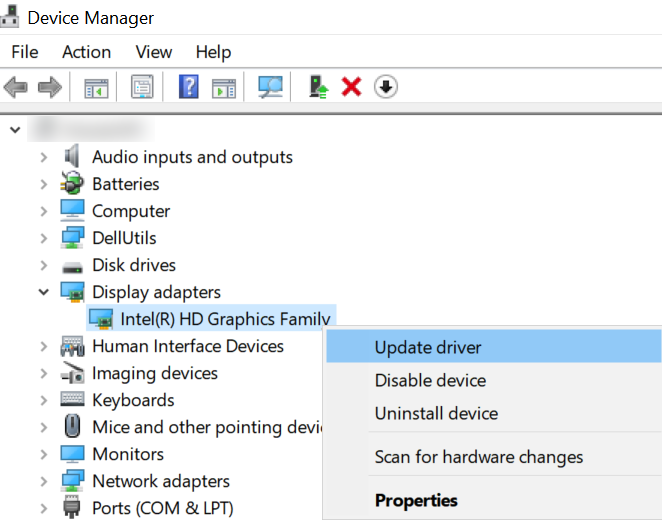662x522 pixels.
Task: Open the View menu
Action: click(154, 52)
